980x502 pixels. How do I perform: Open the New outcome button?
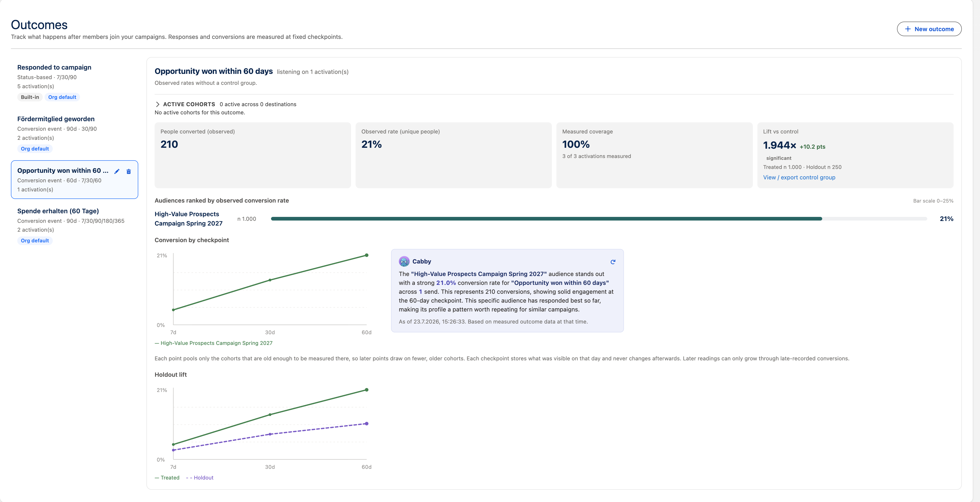pyautogui.click(x=929, y=29)
